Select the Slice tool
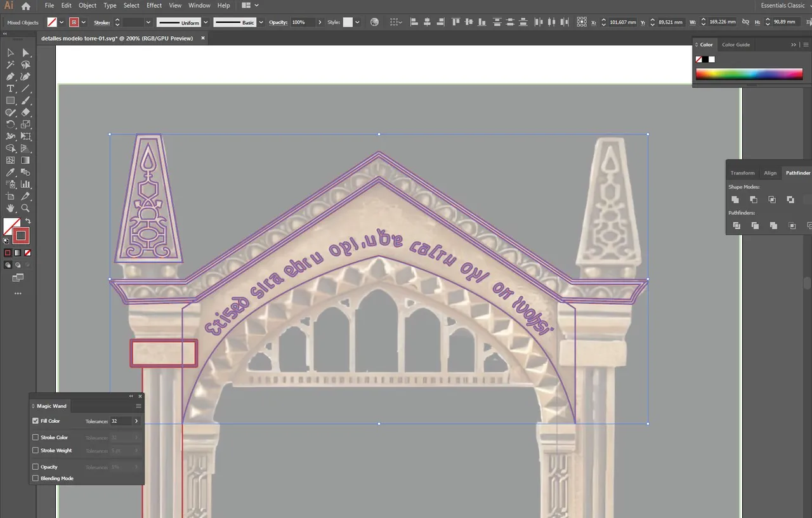 26,197
